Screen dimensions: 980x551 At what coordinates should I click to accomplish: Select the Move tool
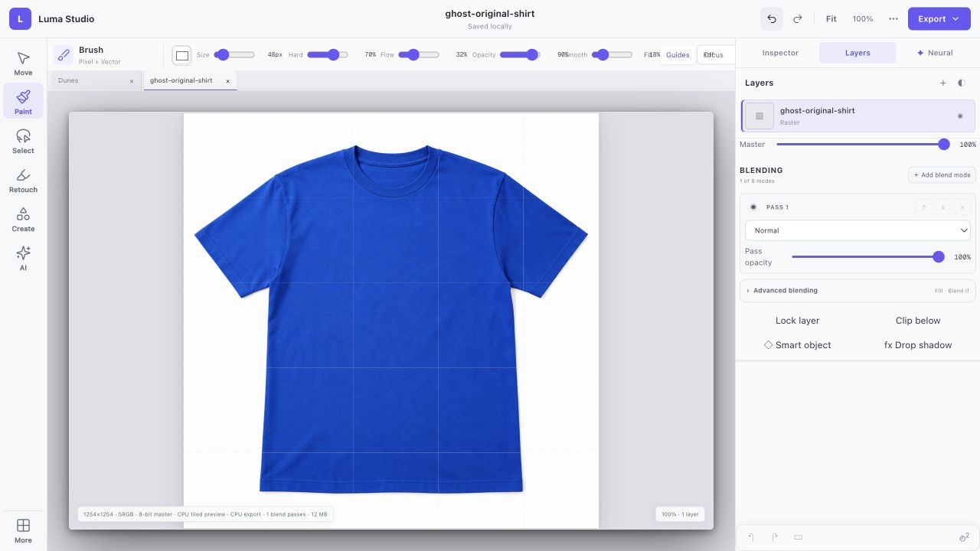23,63
